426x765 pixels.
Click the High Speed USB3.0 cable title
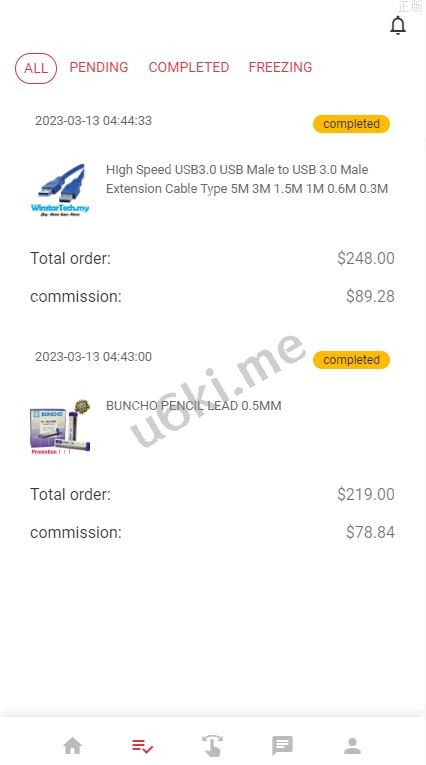(247, 179)
